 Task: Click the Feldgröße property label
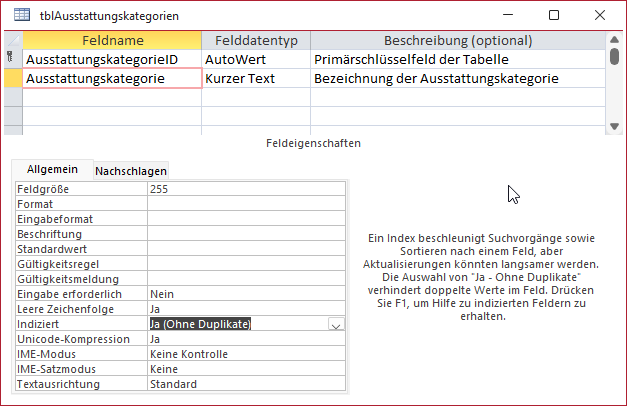[x=82, y=189]
